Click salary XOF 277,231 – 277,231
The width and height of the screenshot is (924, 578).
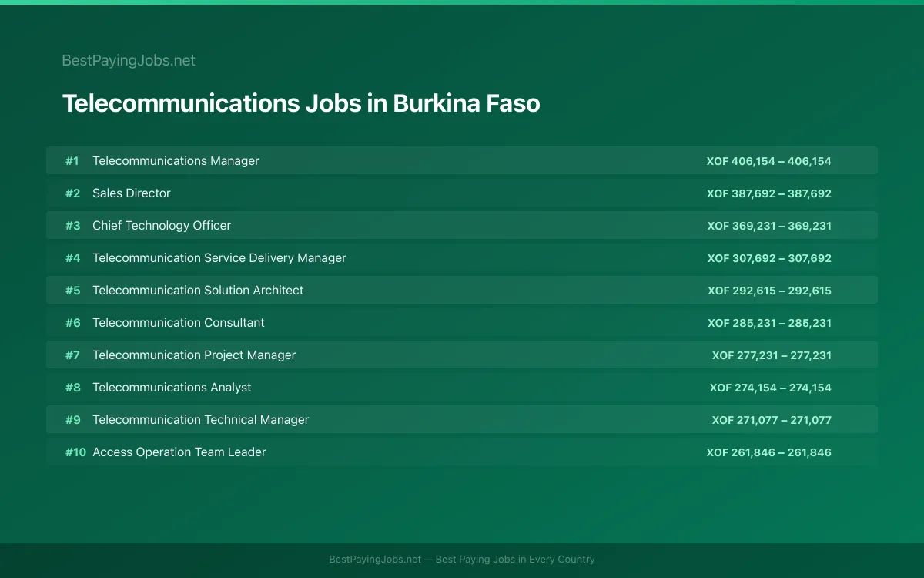coord(772,355)
